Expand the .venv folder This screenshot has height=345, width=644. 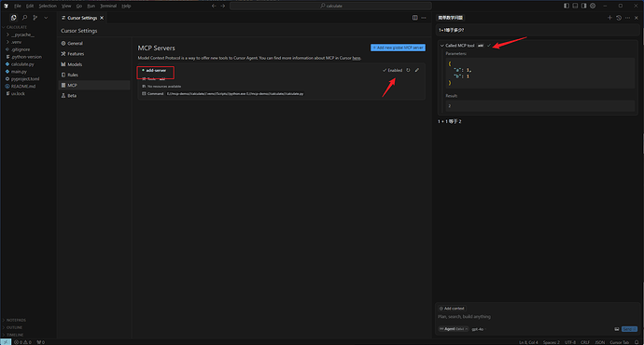[x=17, y=42]
